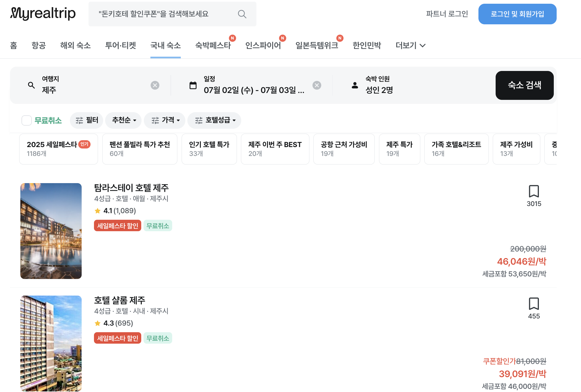The width and height of the screenshot is (581, 392).
Task: Expand the 추천순 sort dropdown
Action: point(123,120)
